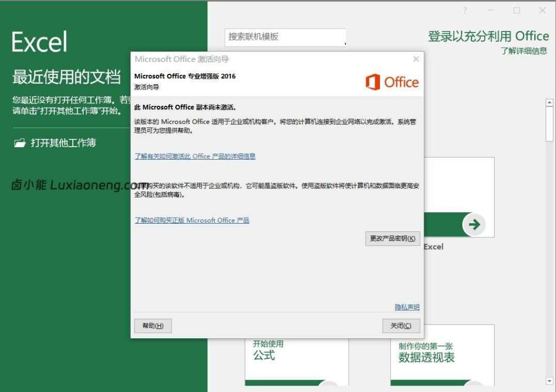Click the folder icon beside 打开其他工作簿
Screen dimensions: 556x392
(20, 143)
